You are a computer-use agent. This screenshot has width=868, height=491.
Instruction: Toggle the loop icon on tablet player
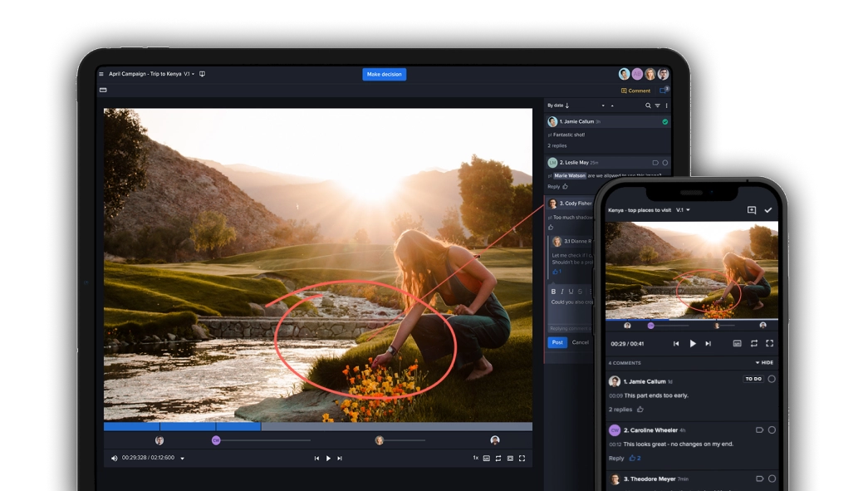coord(498,458)
